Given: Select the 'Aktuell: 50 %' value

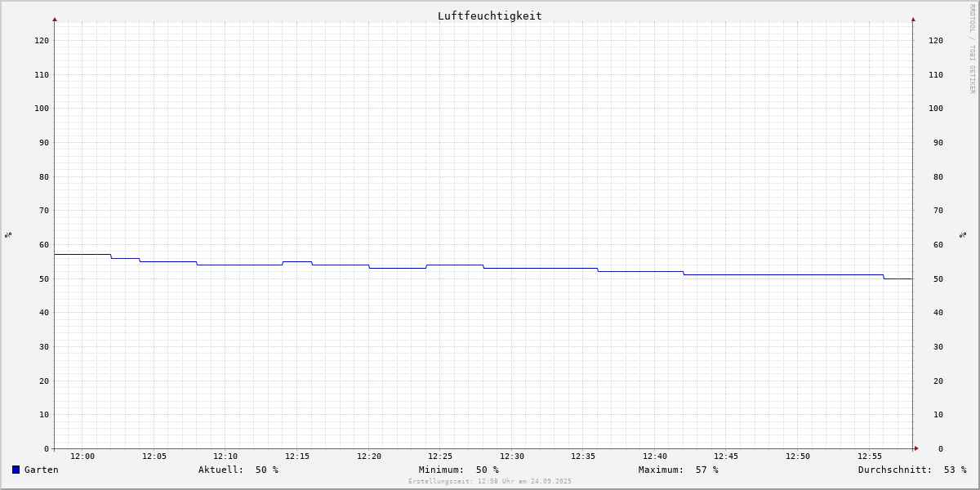Looking at the screenshot, I should pyautogui.click(x=238, y=470).
